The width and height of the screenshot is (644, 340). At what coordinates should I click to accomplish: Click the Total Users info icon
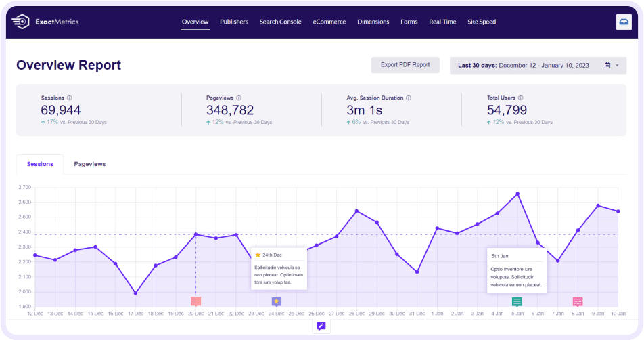[x=520, y=98]
